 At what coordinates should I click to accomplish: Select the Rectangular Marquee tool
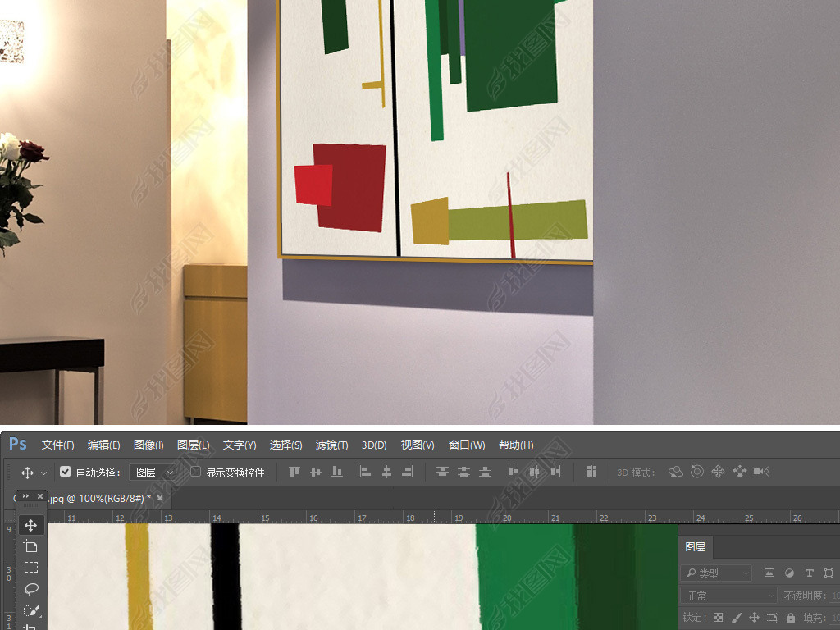pos(31,568)
